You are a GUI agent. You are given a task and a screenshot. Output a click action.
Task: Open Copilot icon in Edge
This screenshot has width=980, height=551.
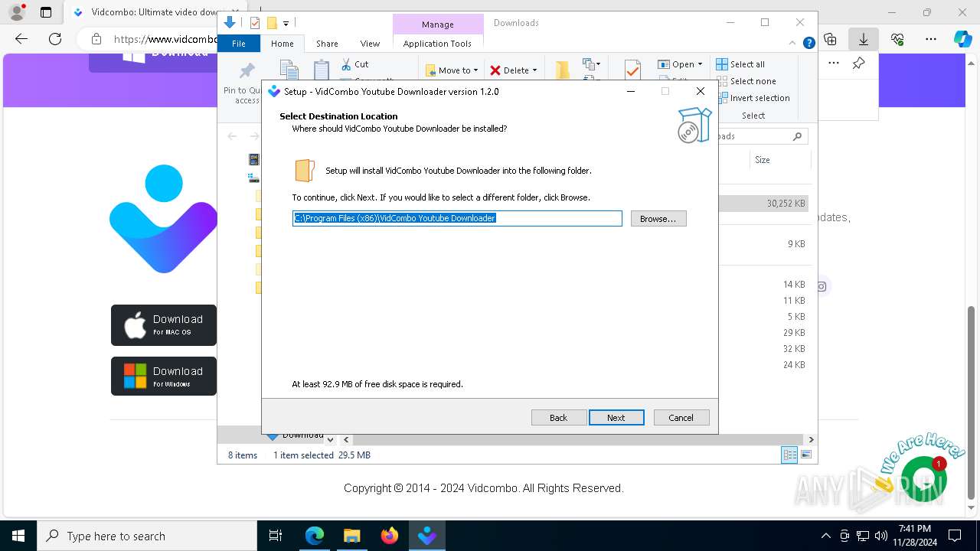coord(962,38)
